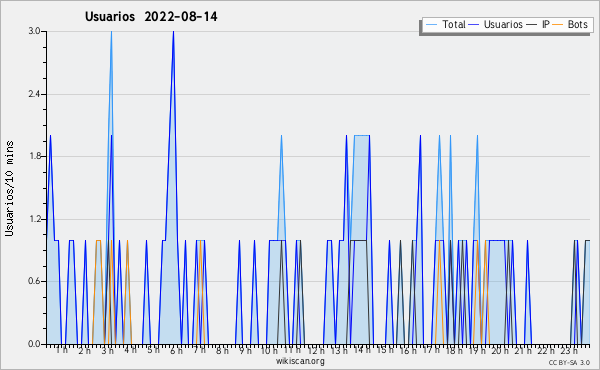Click the Usuarios peak of 3 near 6 h
600x370 pixels.
tap(173, 32)
